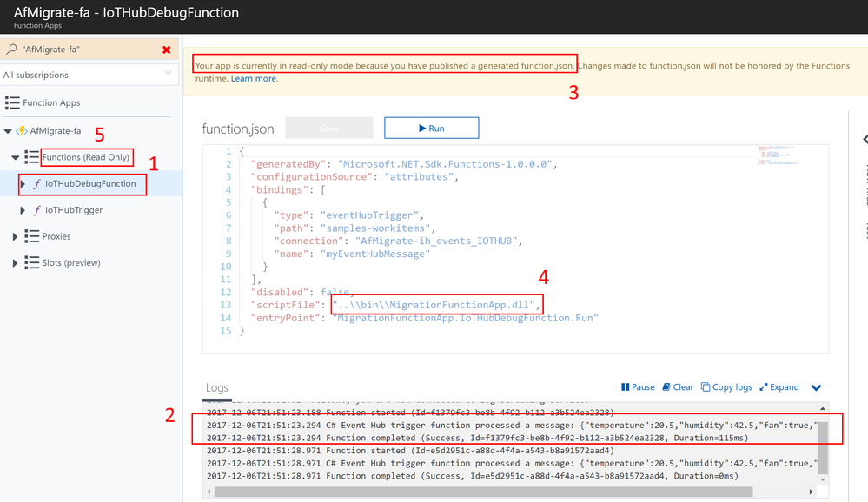This screenshot has width=868, height=502.
Task: Collapse logs with the chevron down
Action: coord(816,387)
